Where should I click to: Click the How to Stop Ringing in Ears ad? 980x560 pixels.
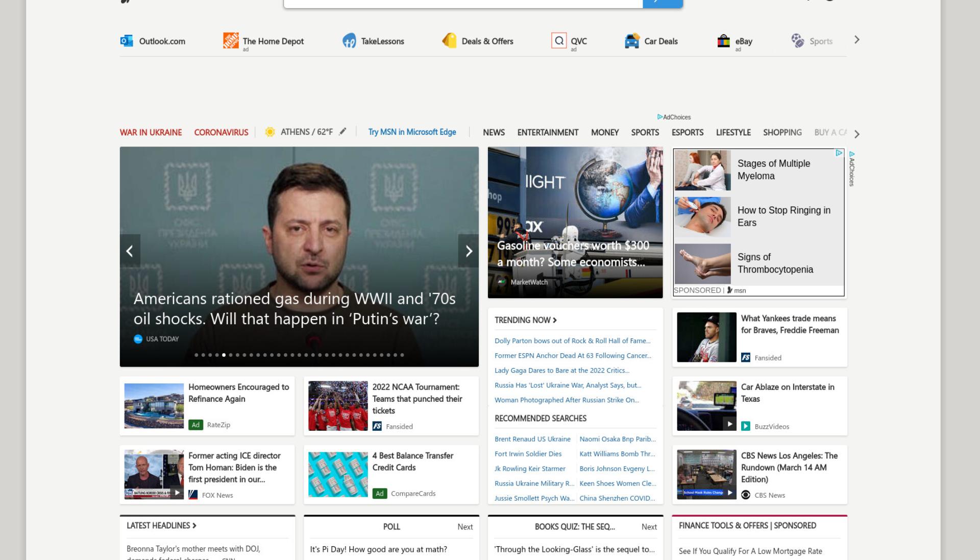(759, 216)
